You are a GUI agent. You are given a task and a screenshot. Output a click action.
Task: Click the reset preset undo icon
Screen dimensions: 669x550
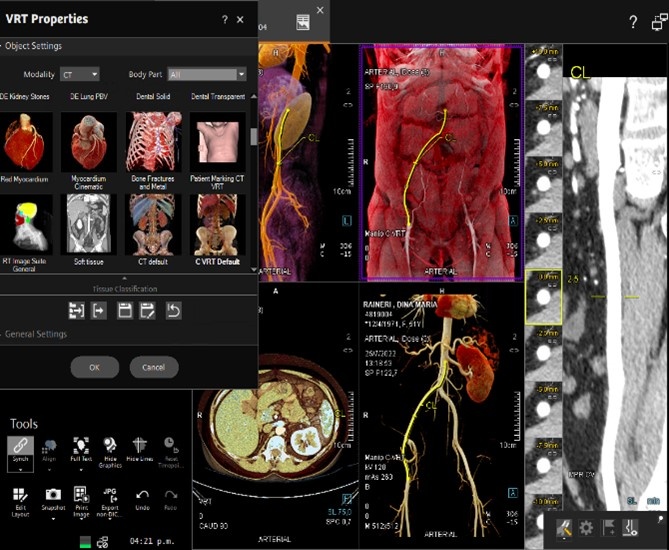173,311
